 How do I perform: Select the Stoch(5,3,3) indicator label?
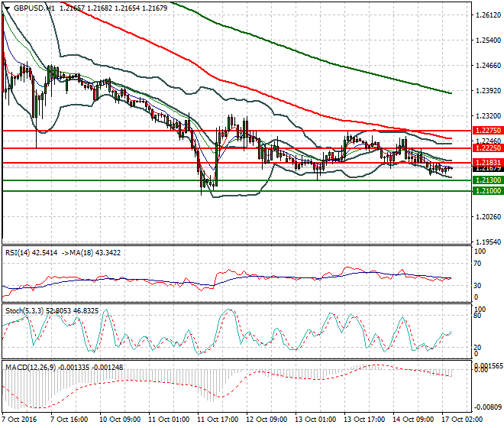(x=24, y=311)
